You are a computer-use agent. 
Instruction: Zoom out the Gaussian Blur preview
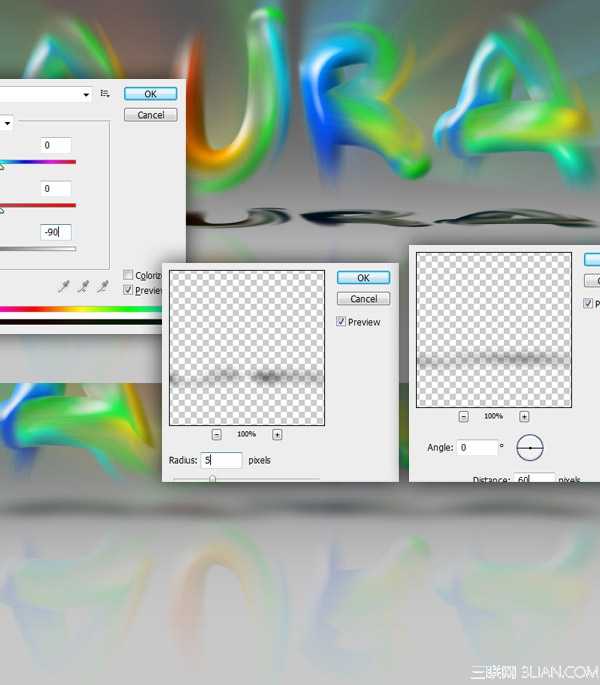coord(217,435)
